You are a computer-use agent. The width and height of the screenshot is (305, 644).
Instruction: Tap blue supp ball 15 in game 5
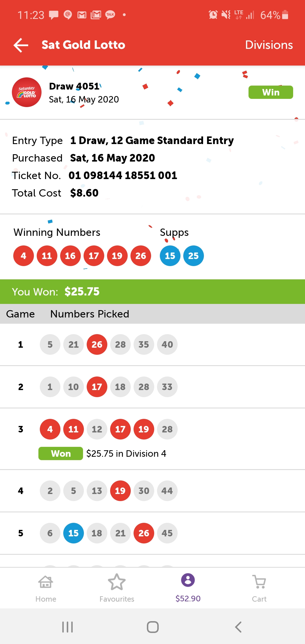point(73,533)
